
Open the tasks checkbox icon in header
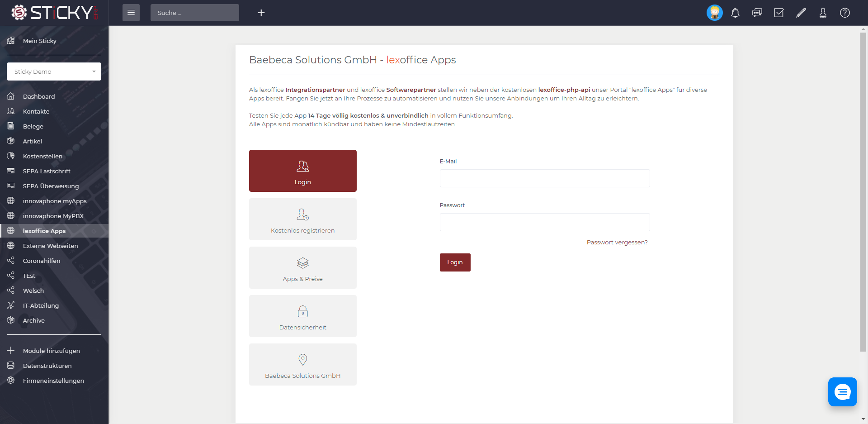779,13
